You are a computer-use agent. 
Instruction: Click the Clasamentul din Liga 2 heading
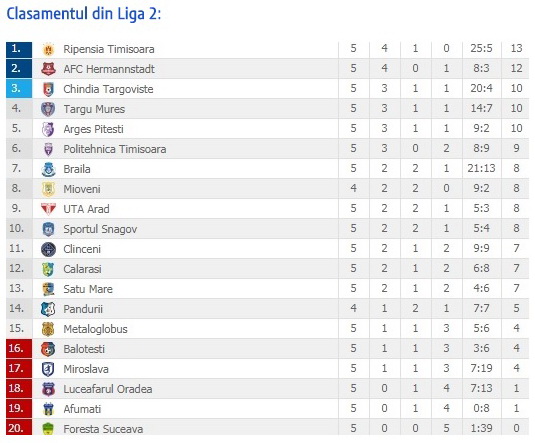pyautogui.click(x=84, y=14)
